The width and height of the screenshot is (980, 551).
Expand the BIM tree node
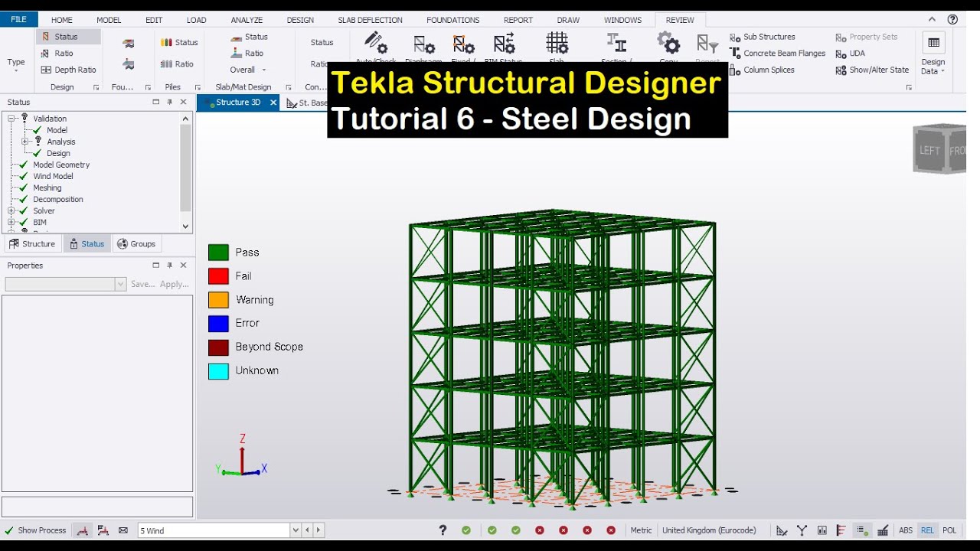(11, 222)
